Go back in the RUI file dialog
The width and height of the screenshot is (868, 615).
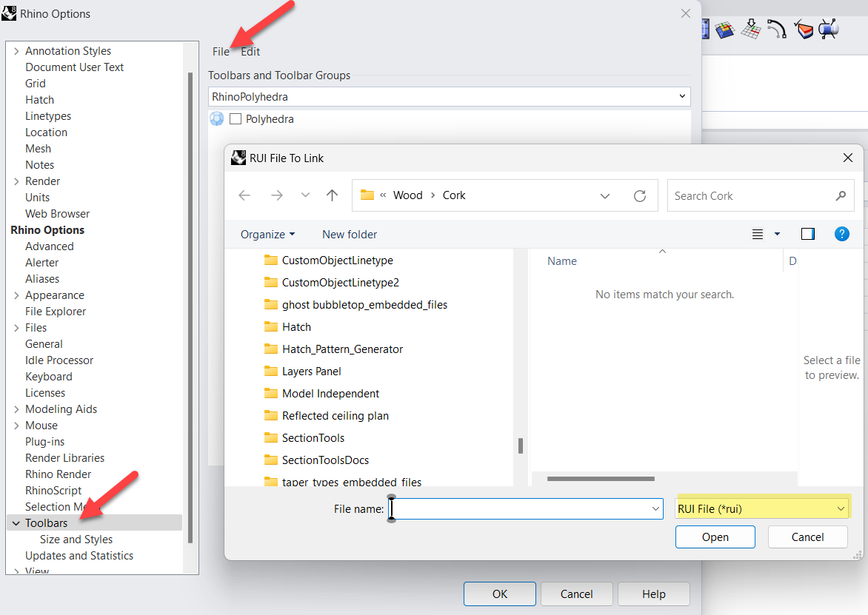click(244, 195)
